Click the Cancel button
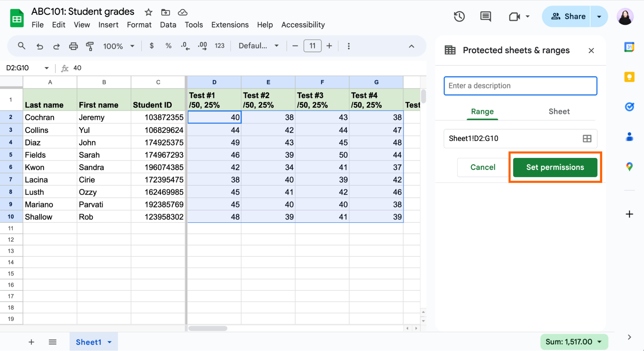Screen dimensions: 644x351 pyautogui.click(x=483, y=167)
